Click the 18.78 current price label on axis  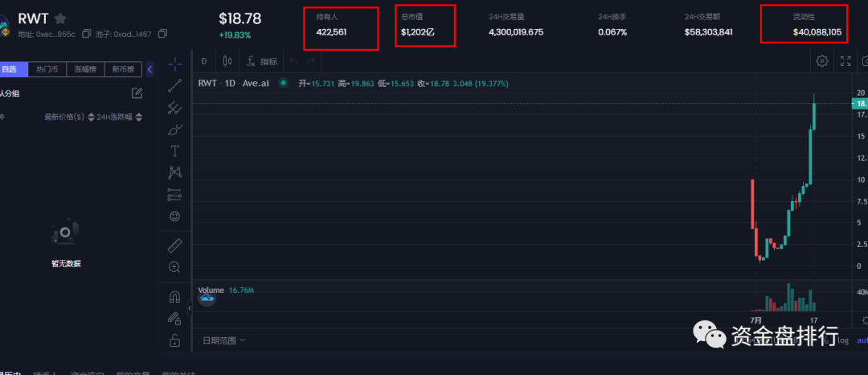(860, 104)
